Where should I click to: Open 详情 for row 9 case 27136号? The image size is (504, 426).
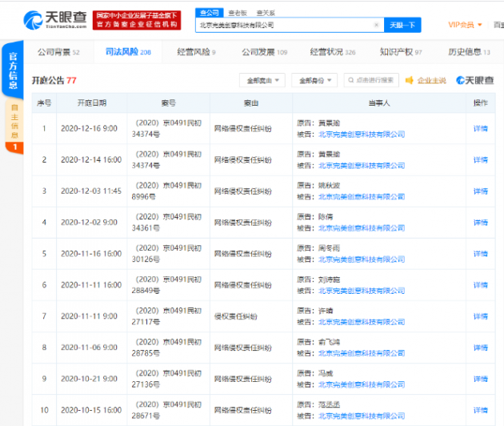pos(481,379)
